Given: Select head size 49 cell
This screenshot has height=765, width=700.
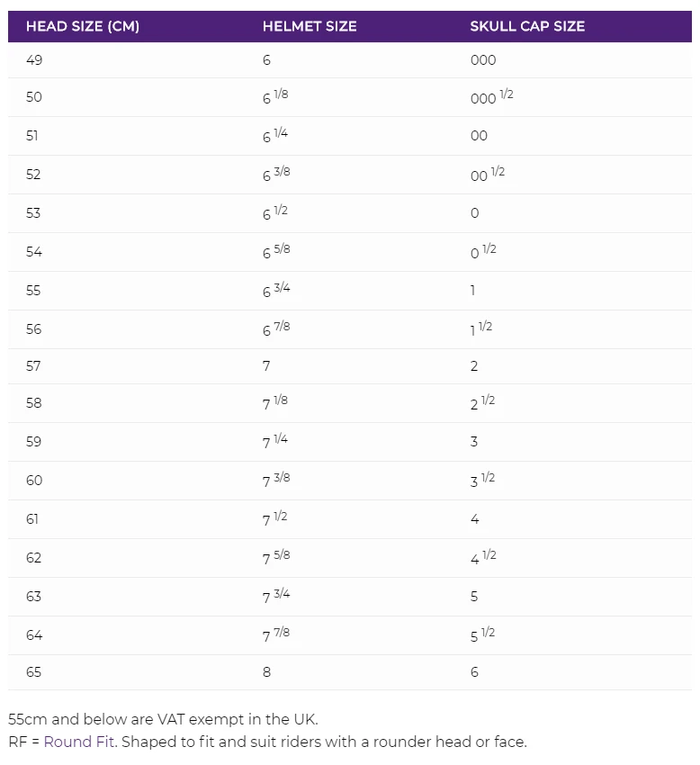Looking at the screenshot, I should coord(34,60).
